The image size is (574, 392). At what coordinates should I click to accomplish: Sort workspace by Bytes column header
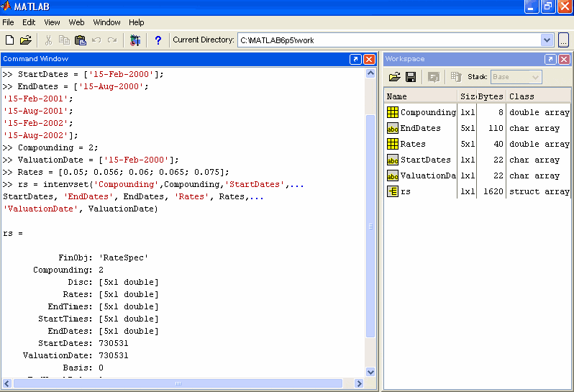[491, 96]
